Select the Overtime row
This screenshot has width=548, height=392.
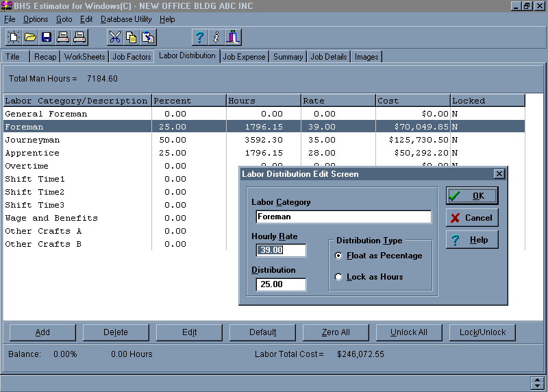tap(121, 166)
